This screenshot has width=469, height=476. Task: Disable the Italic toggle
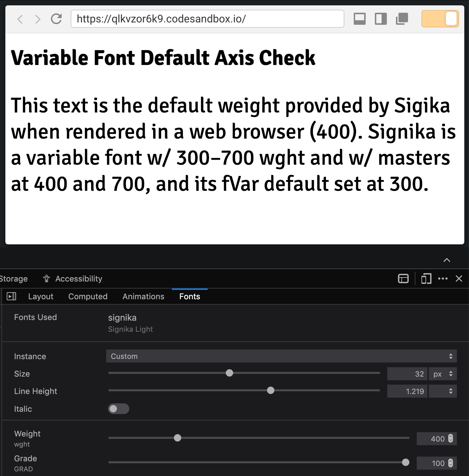click(x=118, y=409)
